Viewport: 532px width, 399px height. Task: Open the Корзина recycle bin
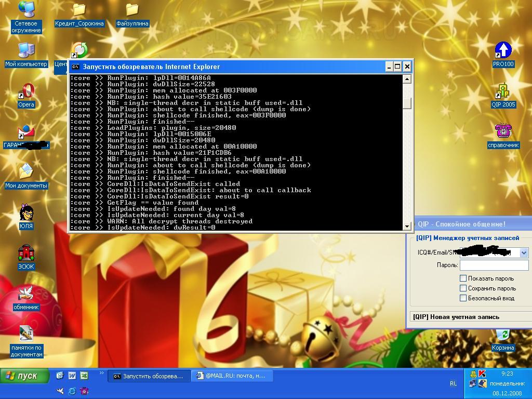[502, 336]
